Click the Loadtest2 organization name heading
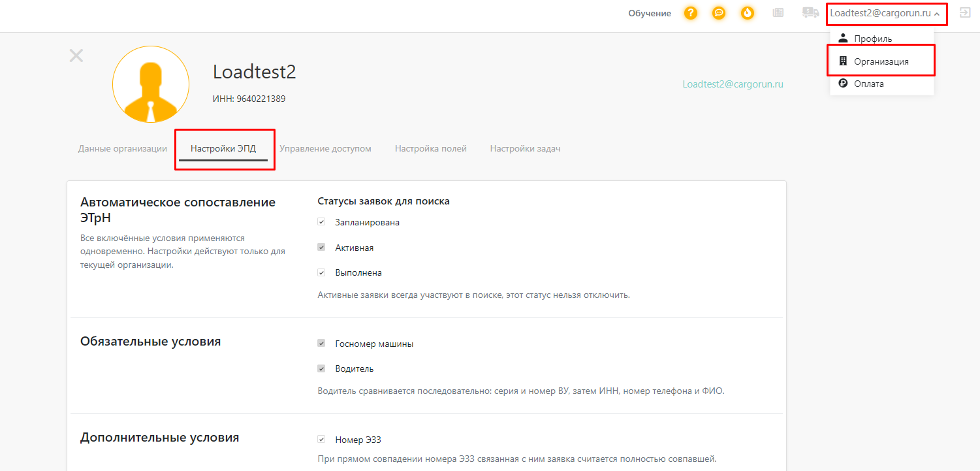 click(255, 72)
